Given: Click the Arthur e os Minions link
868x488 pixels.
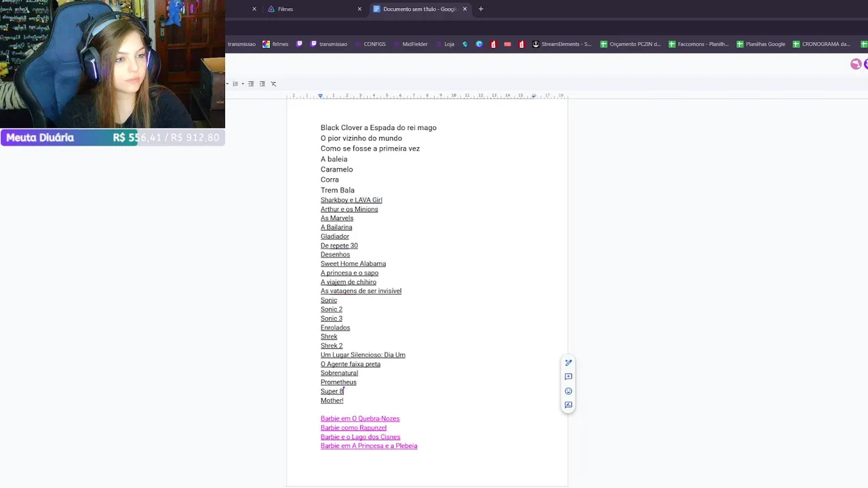Looking at the screenshot, I should 349,209.
